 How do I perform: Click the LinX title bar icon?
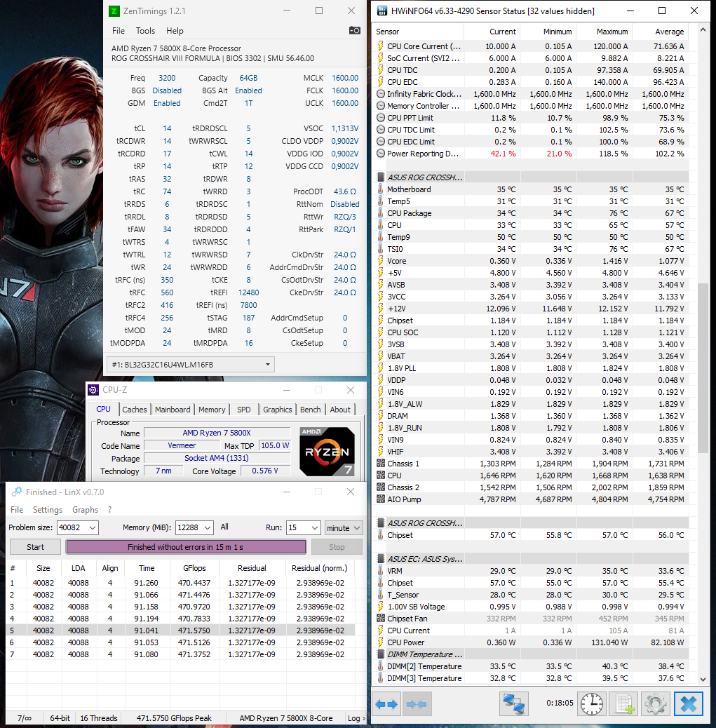coord(17,492)
